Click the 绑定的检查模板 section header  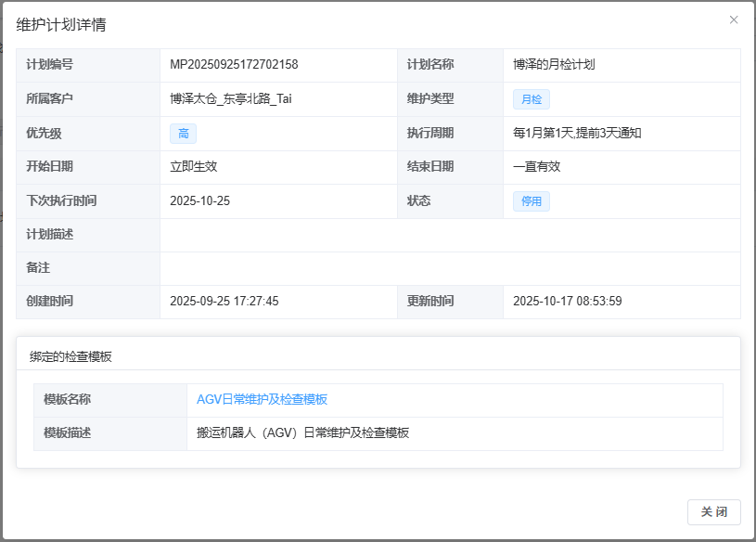pos(70,356)
